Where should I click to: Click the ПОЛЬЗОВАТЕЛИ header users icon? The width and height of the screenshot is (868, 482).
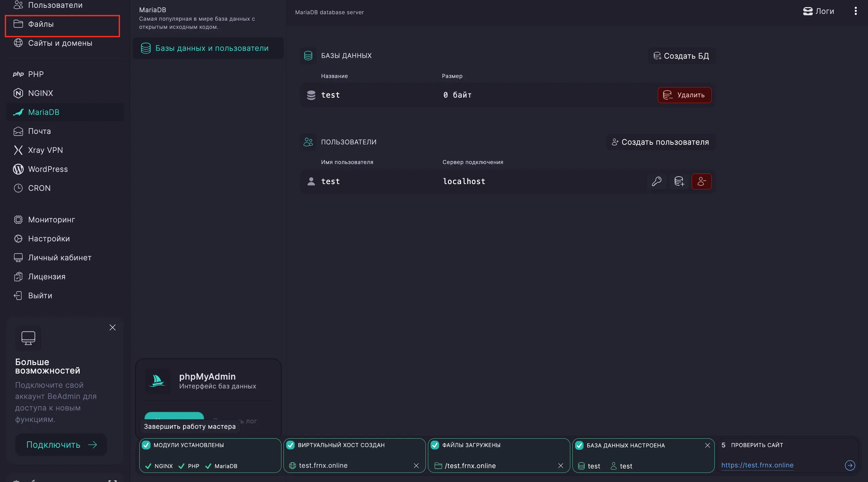pos(308,142)
